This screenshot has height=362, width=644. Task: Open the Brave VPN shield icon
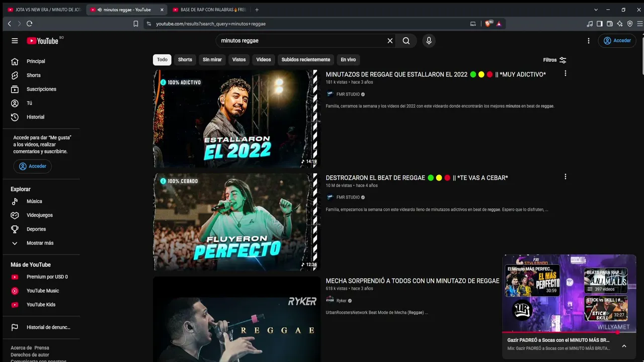coord(630,24)
